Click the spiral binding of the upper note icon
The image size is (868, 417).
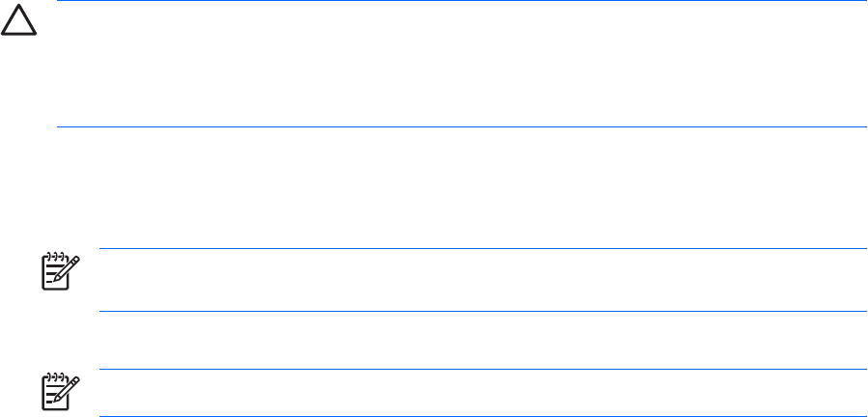(55, 259)
